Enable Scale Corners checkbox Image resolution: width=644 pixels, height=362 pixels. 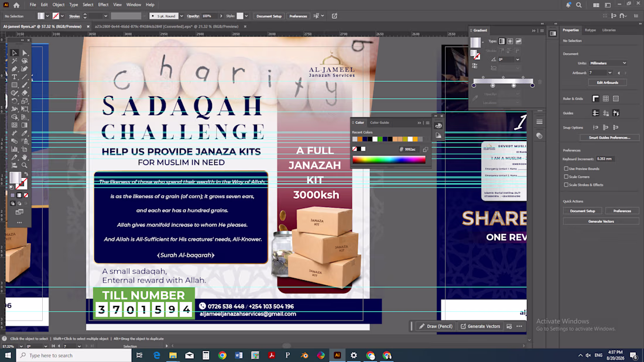566,177
